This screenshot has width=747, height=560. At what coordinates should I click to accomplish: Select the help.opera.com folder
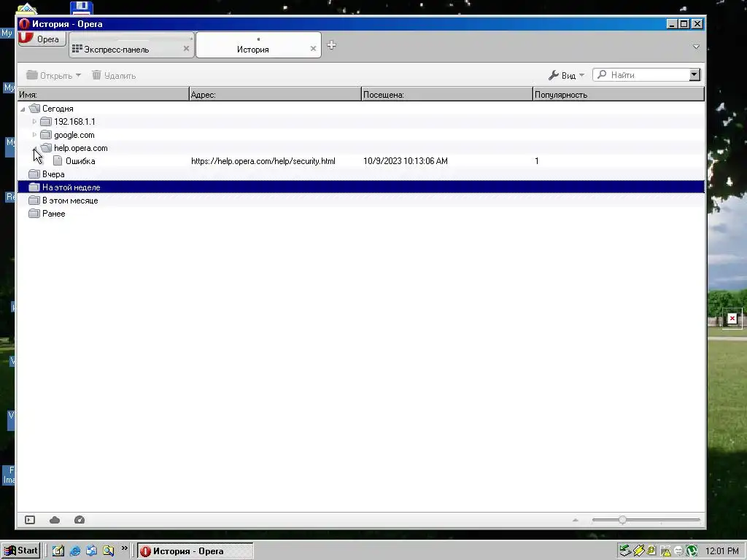click(80, 148)
